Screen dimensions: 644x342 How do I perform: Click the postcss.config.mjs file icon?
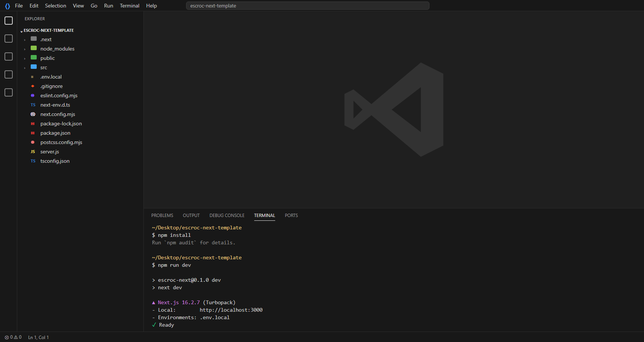pos(33,142)
